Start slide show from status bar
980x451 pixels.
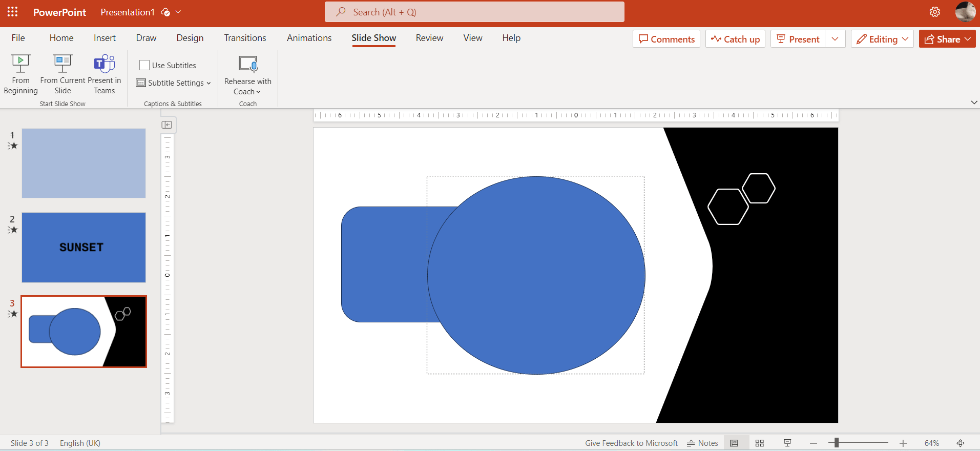point(787,443)
